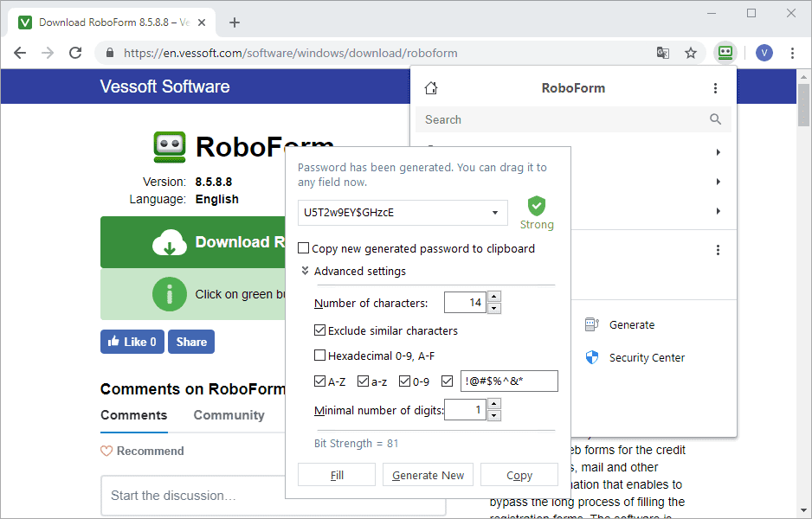The height and width of the screenshot is (519, 812).
Task: Uncheck Exclude similar characters
Action: (x=319, y=330)
